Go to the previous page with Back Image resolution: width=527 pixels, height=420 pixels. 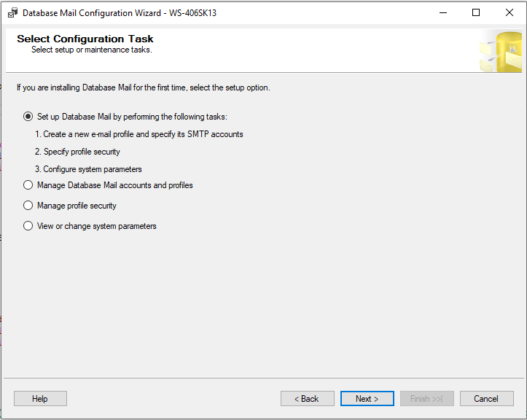308,398
